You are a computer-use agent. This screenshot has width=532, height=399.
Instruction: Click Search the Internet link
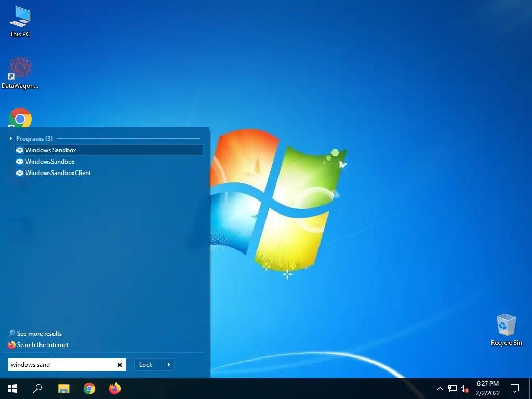click(x=43, y=345)
